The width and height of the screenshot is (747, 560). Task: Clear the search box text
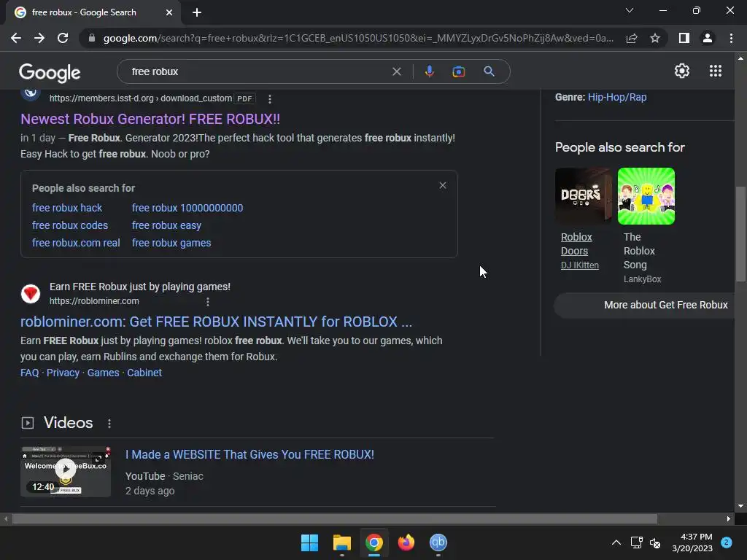point(396,71)
